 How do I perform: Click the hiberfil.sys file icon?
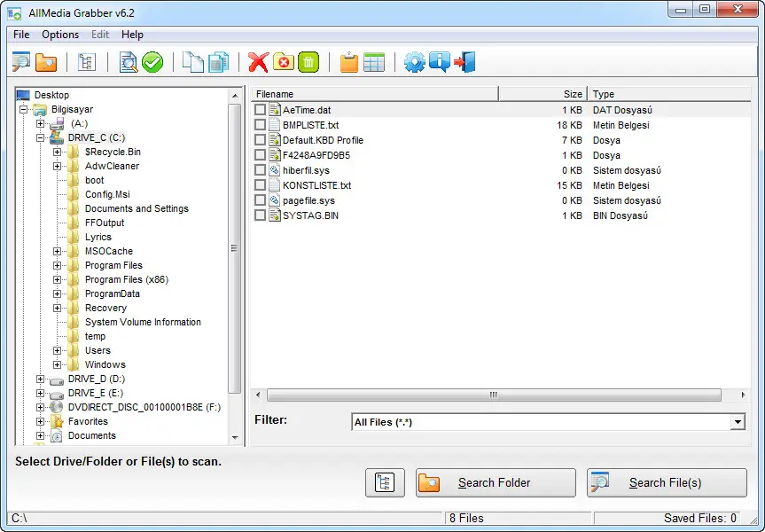click(275, 170)
